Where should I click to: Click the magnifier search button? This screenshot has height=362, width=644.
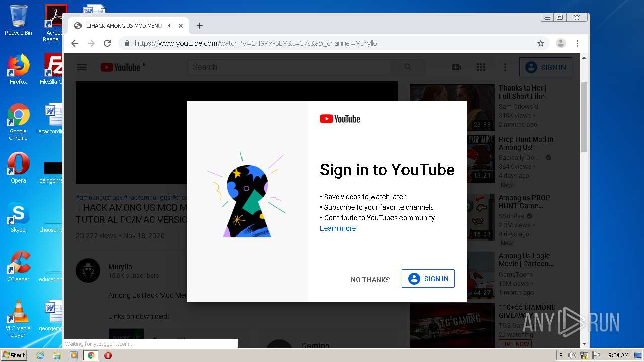[408, 67]
